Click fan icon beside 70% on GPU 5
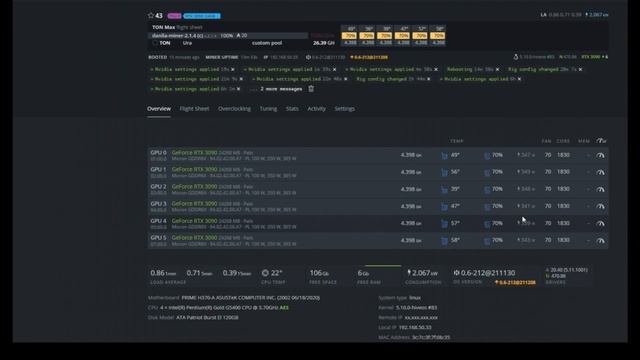This screenshot has height=360, width=640. tap(487, 241)
